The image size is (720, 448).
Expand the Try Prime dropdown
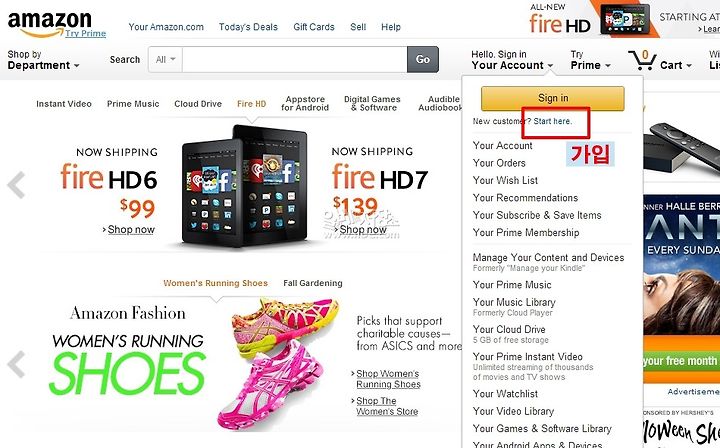tap(591, 60)
